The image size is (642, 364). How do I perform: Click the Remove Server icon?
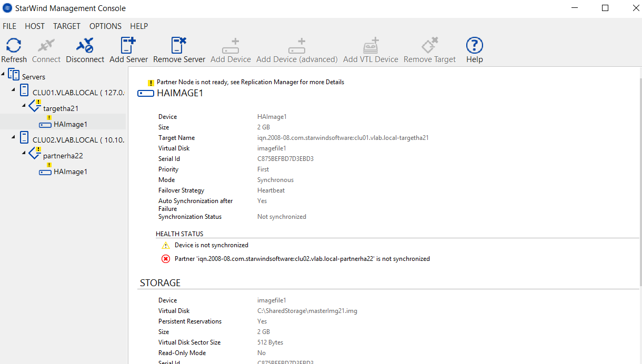[x=179, y=45]
